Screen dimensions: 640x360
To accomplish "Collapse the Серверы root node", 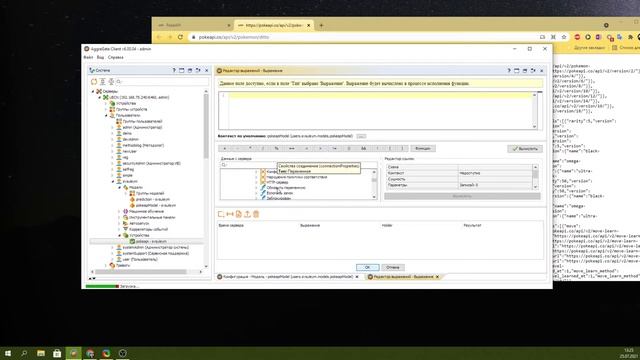I will [x=93, y=91].
